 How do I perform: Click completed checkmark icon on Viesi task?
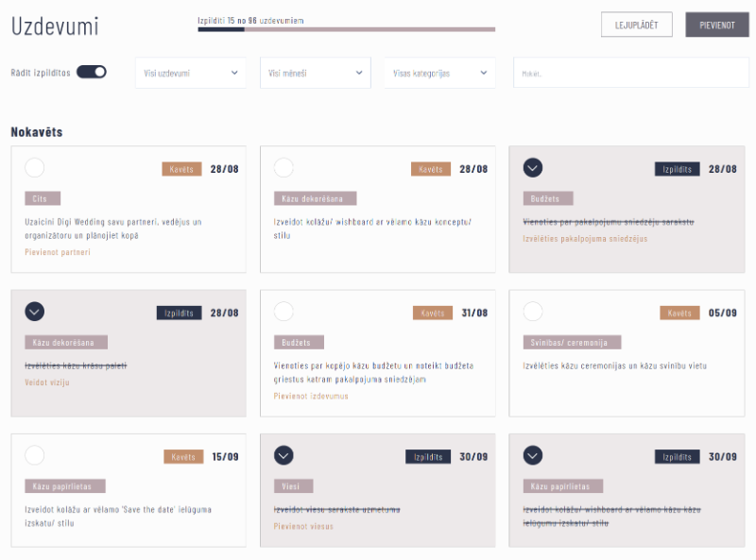(283, 456)
